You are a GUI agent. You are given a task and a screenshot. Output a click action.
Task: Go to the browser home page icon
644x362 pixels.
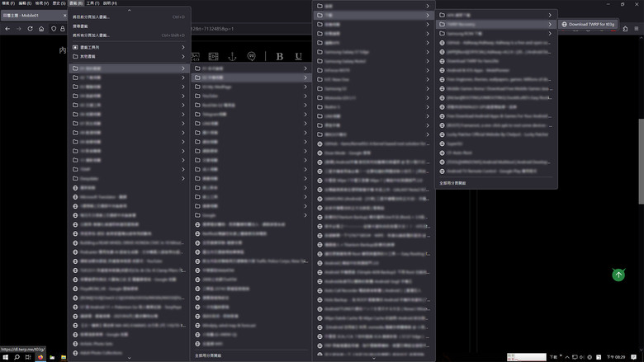[x=41, y=29]
